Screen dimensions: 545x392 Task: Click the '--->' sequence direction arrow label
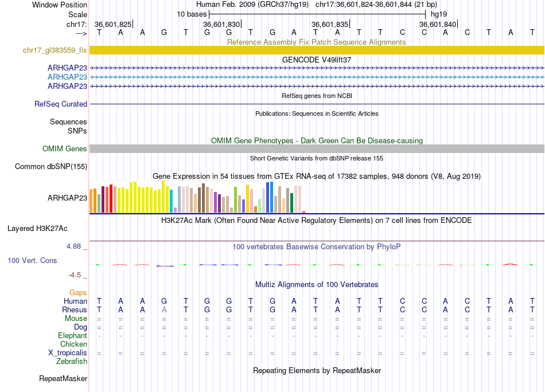(x=81, y=33)
